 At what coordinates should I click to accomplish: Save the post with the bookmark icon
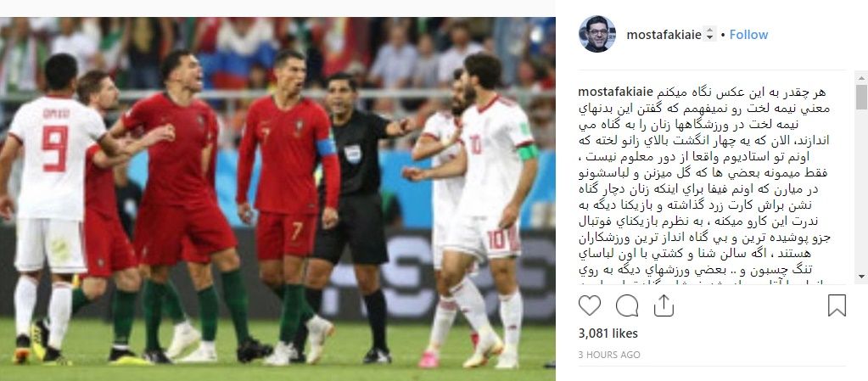tap(837, 305)
